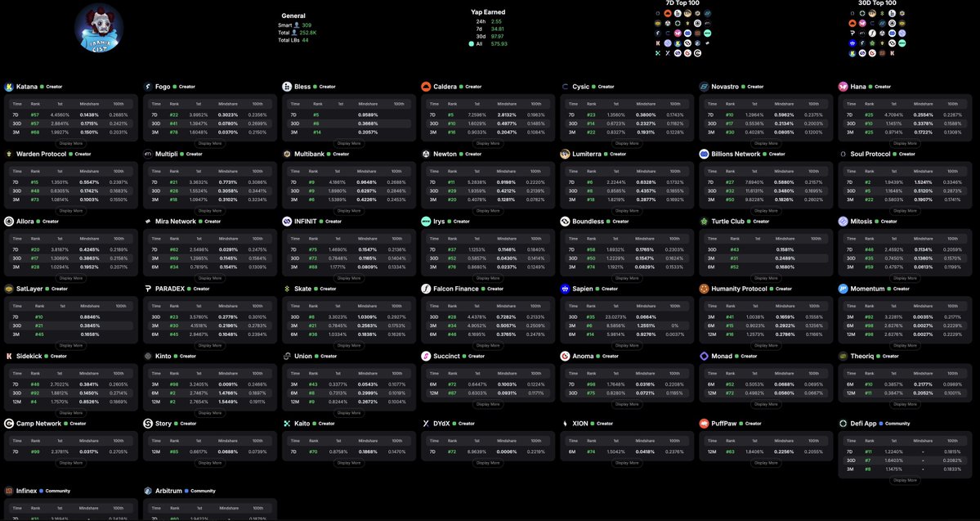This screenshot has height=521, width=980.
Task: Click the Mitosis project icon
Action: coord(844,222)
